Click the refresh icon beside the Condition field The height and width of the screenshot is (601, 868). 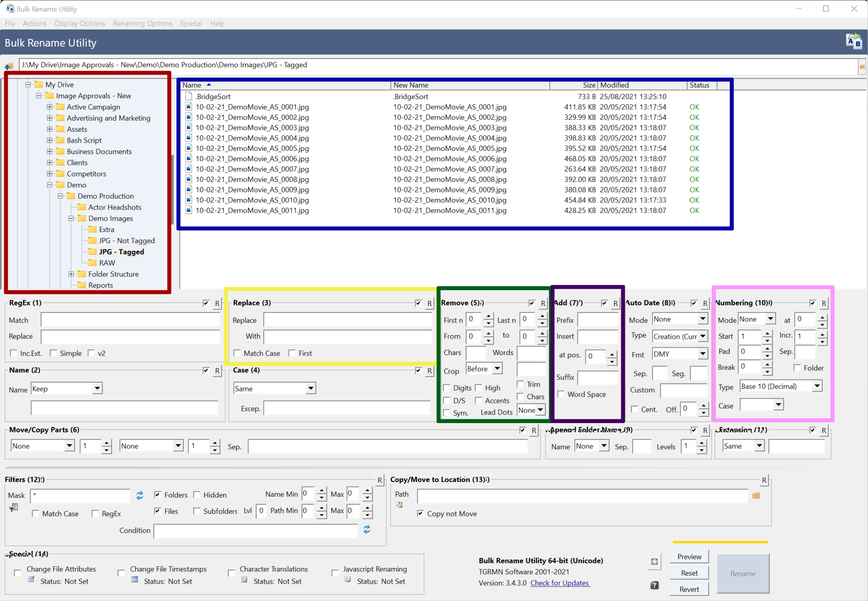click(366, 529)
